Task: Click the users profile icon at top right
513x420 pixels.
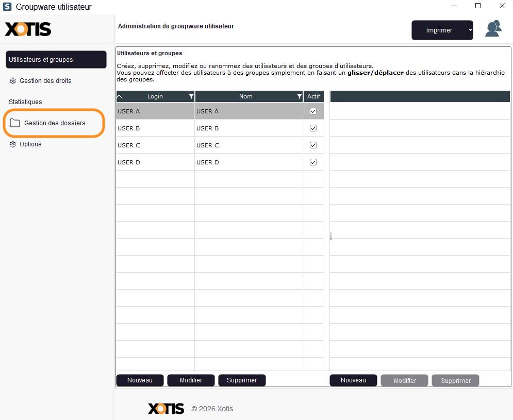Action: 493,29
